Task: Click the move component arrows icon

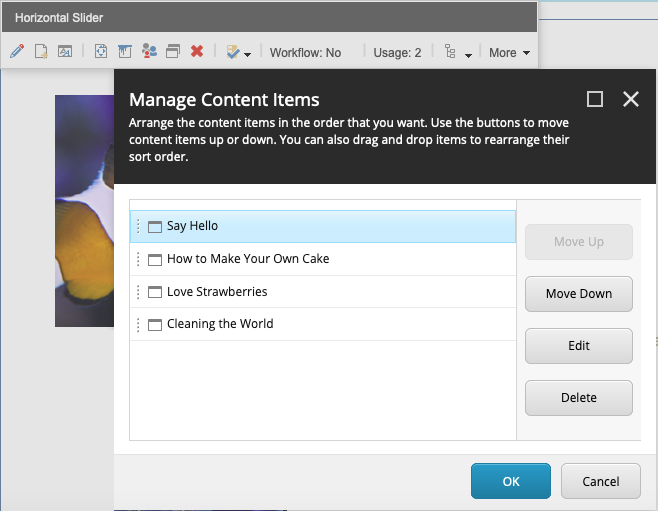Action: coord(101,51)
